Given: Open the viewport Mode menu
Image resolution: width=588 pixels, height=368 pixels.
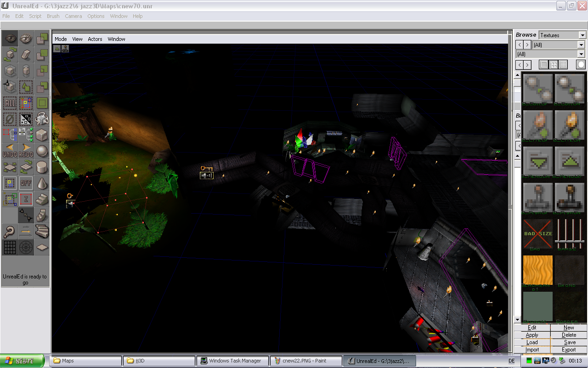Looking at the screenshot, I should (x=61, y=39).
